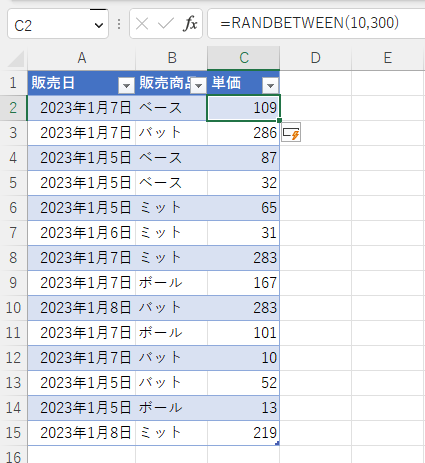This screenshot has width=425, height=463.
Task: Select row 8 header
Action: 13,258
